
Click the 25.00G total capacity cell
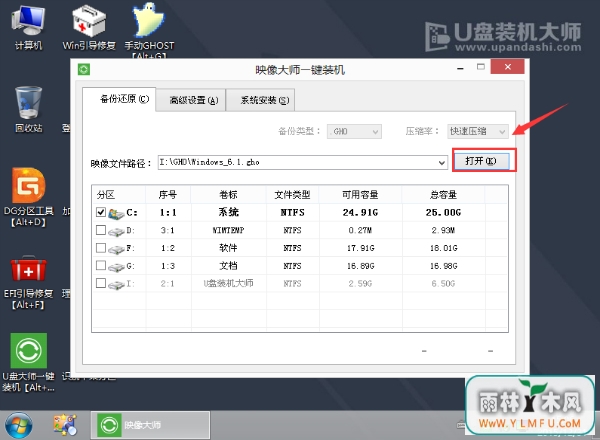pyautogui.click(x=443, y=213)
